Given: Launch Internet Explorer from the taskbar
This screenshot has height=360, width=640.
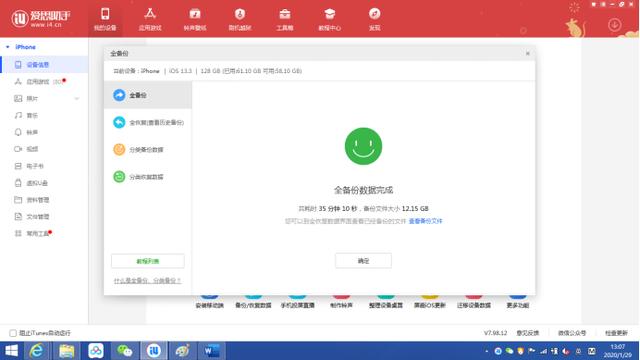Looking at the screenshot, I should pos(37,351).
